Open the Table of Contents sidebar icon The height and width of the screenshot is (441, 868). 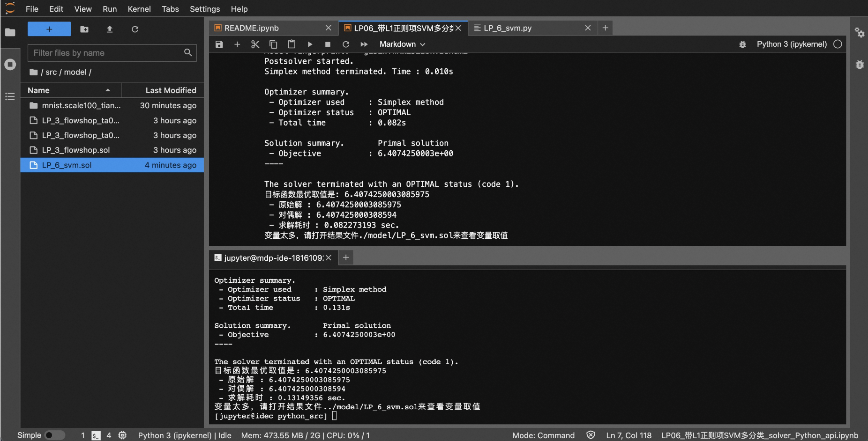pyautogui.click(x=10, y=96)
